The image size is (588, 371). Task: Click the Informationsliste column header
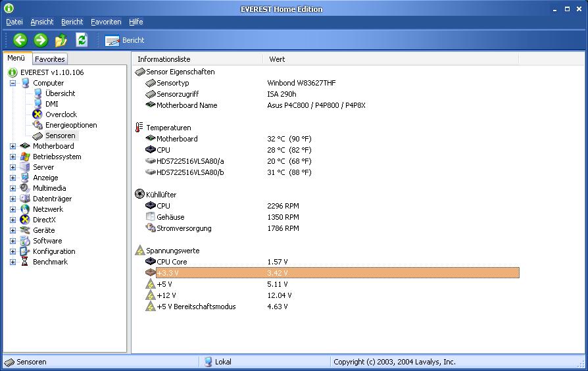[197, 59]
